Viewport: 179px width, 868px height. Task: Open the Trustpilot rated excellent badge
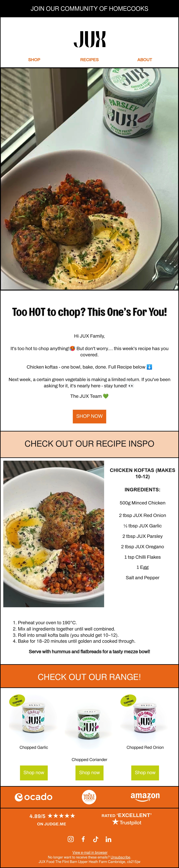pos(126,819)
